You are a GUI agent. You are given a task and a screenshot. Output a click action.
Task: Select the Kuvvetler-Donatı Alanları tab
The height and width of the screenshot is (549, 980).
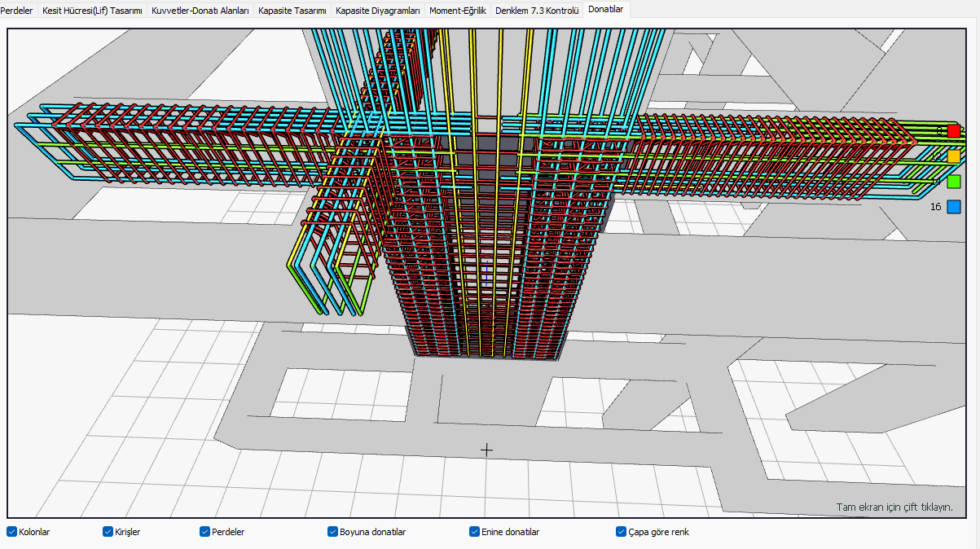coord(200,11)
